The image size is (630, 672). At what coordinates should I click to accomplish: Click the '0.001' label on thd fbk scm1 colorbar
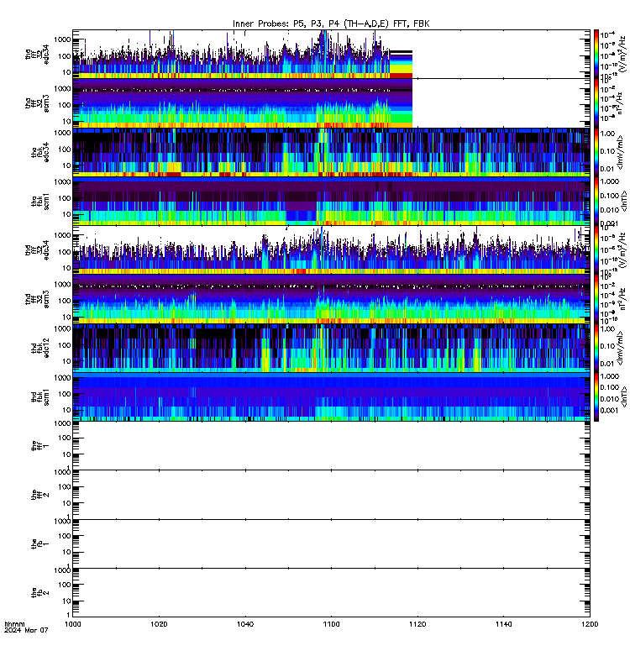tap(609, 411)
